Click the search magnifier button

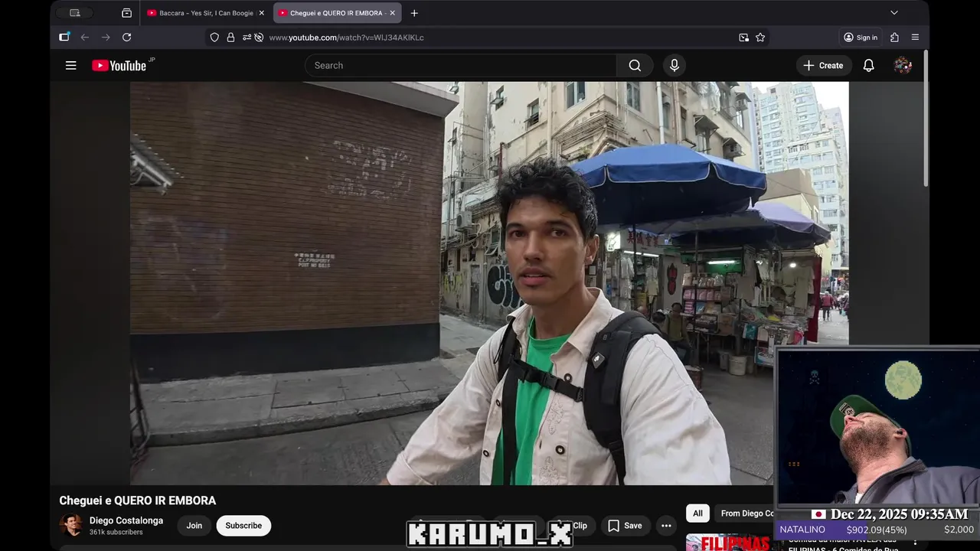(x=635, y=66)
